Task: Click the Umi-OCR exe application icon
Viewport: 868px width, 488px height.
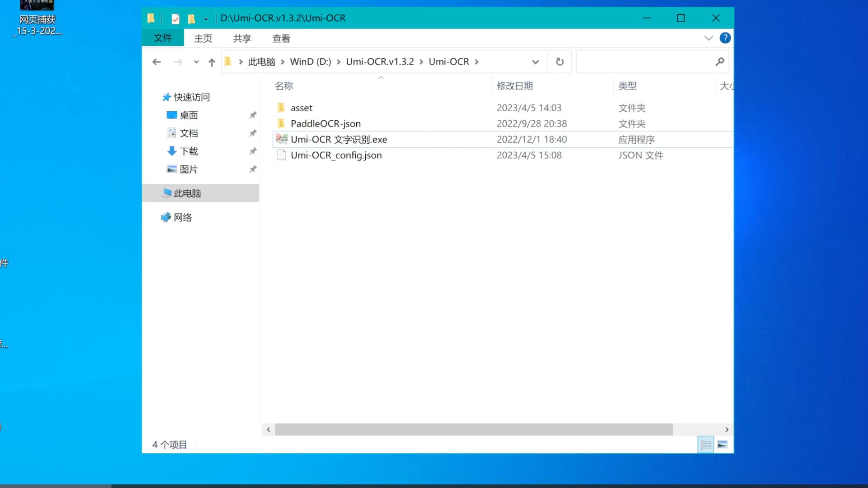Action: 281,139
